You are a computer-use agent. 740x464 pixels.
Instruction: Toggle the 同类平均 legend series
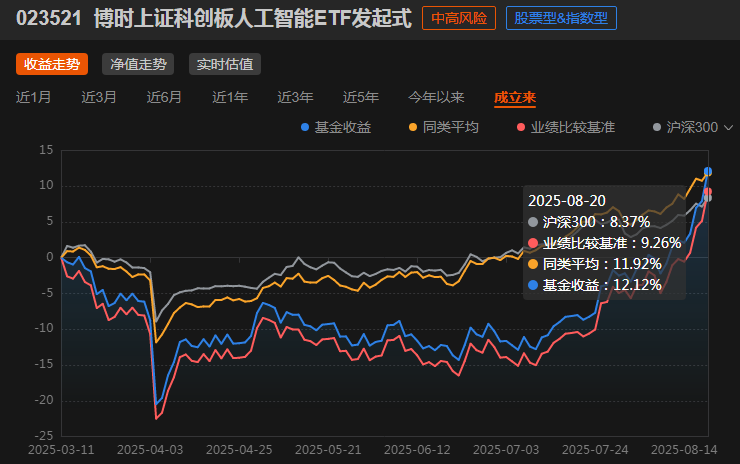pyautogui.click(x=444, y=127)
